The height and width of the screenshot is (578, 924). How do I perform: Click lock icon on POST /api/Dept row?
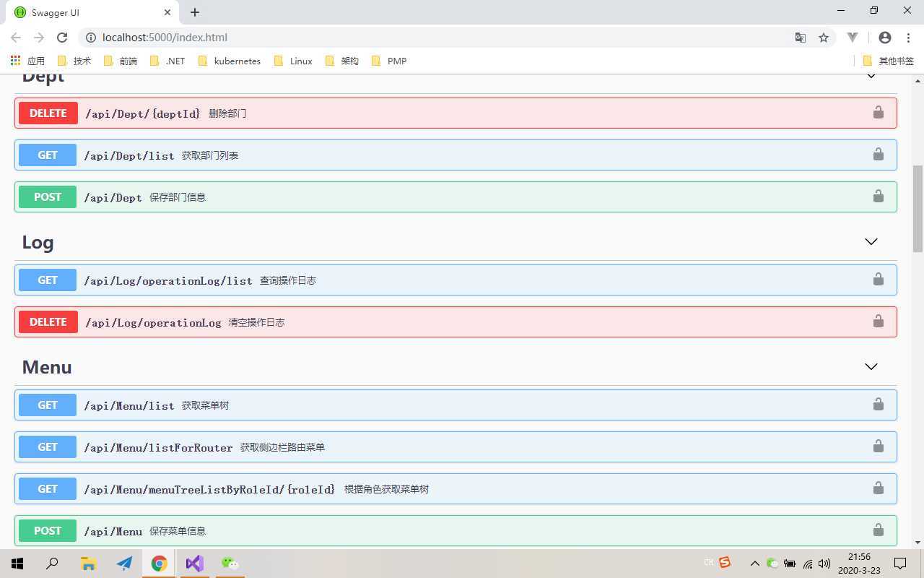(x=878, y=196)
